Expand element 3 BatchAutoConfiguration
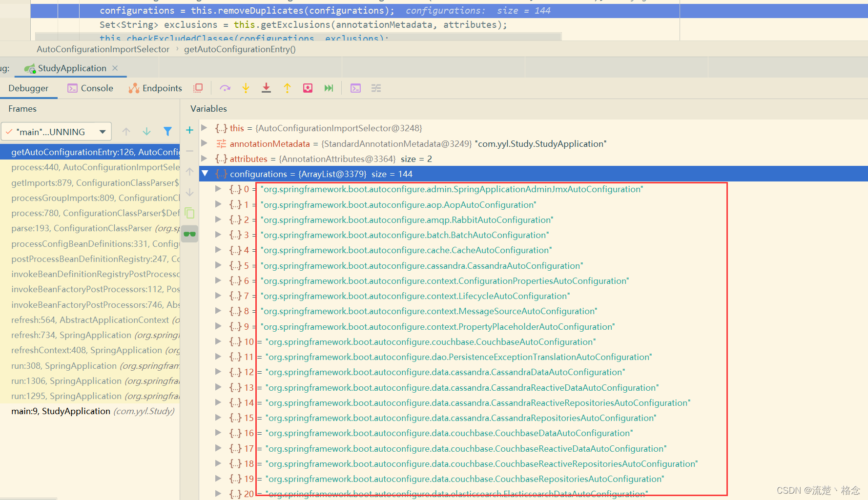 218,235
